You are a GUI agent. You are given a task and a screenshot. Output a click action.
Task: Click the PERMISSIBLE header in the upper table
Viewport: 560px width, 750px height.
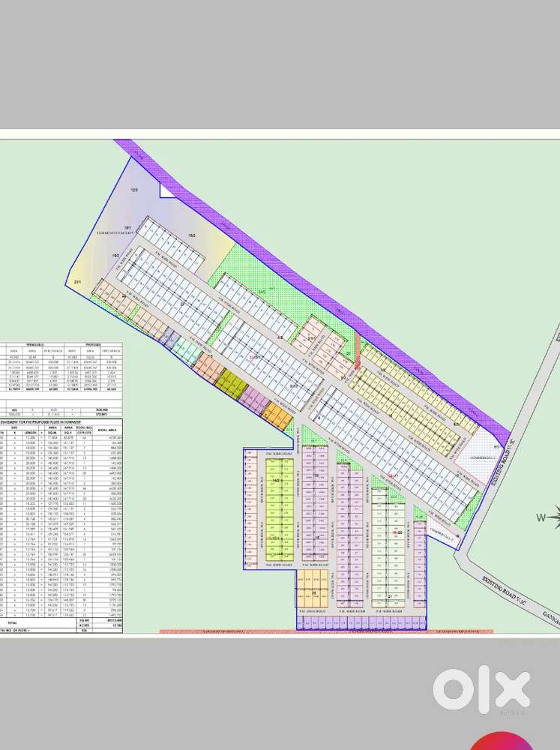[x=34, y=344]
